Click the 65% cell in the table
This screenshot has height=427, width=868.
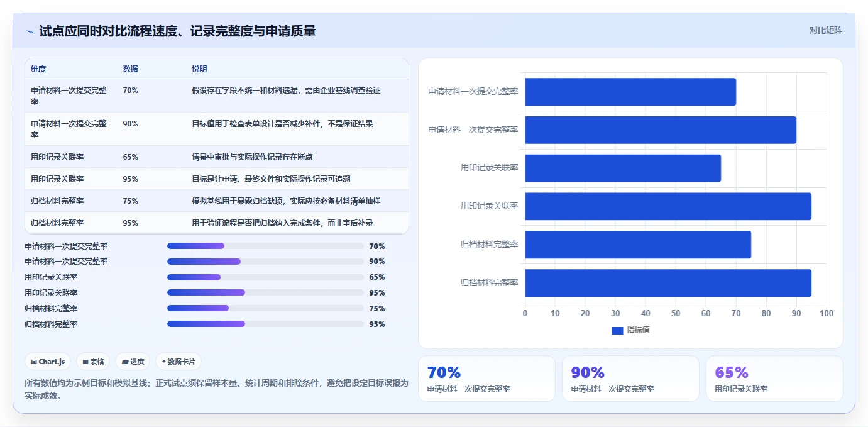pos(130,157)
